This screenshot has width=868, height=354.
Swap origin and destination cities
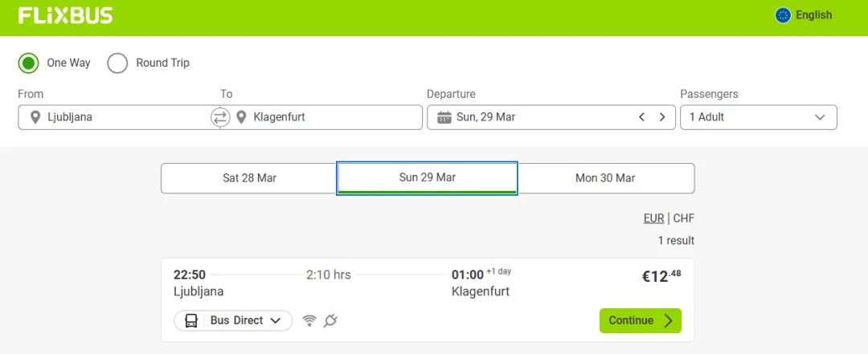(220, 117)
